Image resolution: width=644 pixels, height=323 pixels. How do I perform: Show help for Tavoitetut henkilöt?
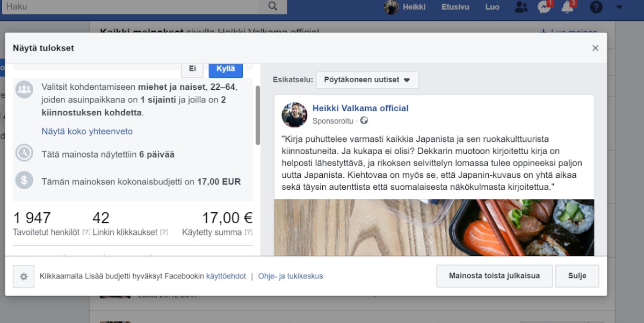coord(86,232)
